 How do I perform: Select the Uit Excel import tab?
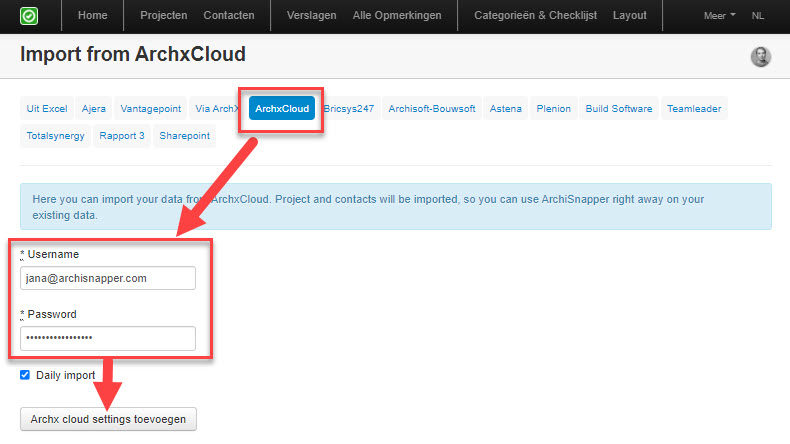[x=47, y=108]
